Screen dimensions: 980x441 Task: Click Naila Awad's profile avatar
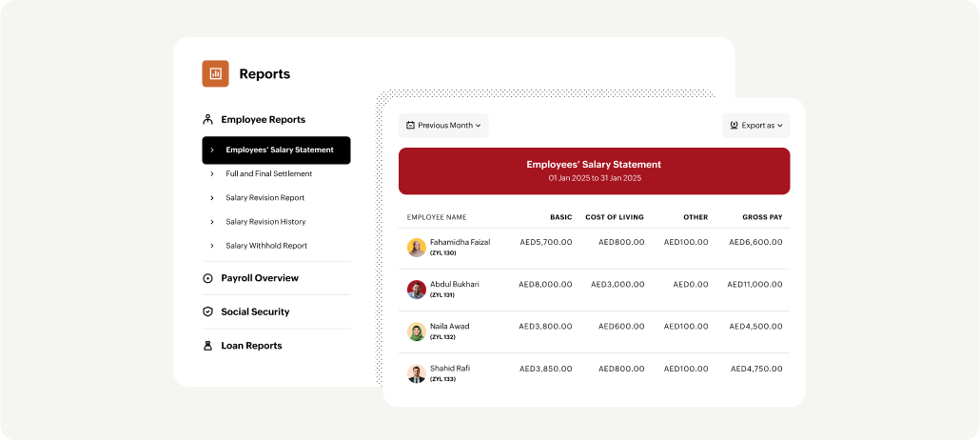click(416, 331)
